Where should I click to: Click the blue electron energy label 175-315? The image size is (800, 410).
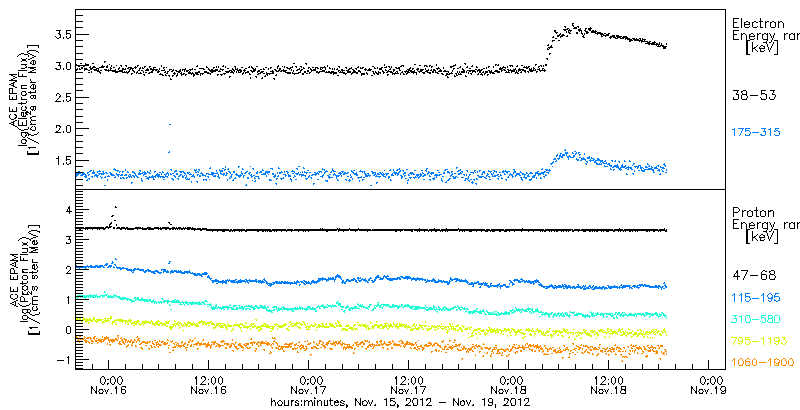pos(756,133)
